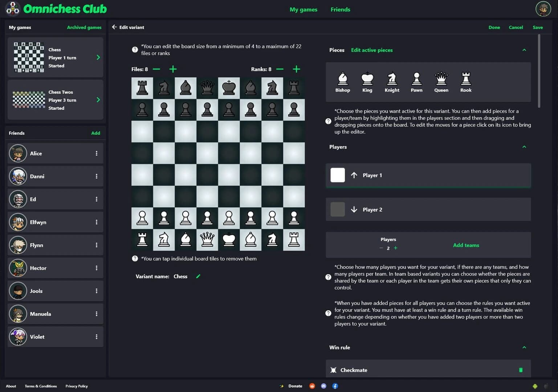
Task: Click the Done button
Action: (494, 27)
